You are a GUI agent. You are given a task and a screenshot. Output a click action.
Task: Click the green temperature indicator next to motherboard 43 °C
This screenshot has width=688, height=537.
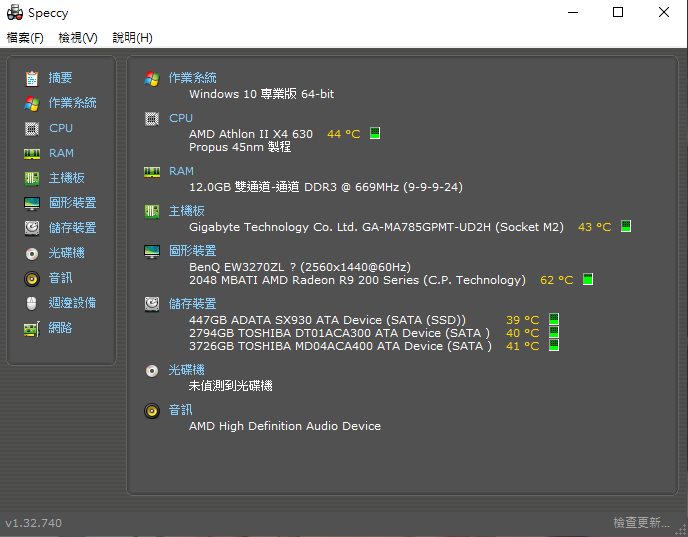coord(626,226)
